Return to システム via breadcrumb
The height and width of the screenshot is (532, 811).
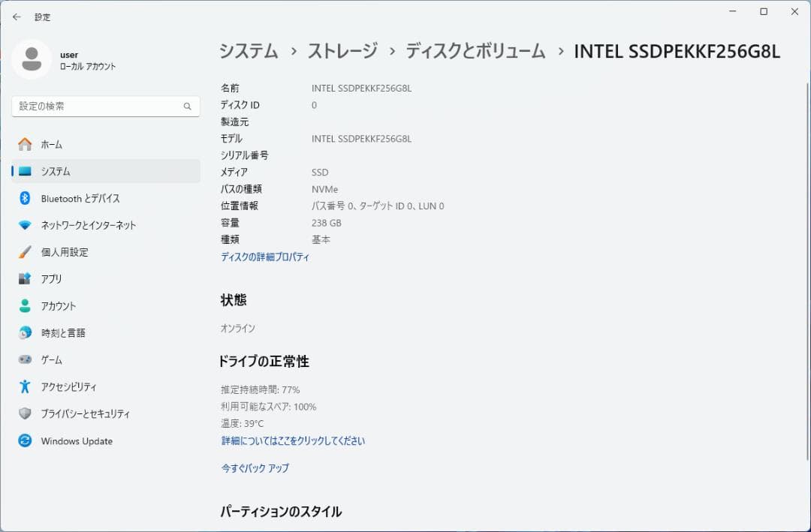point(246,53)
